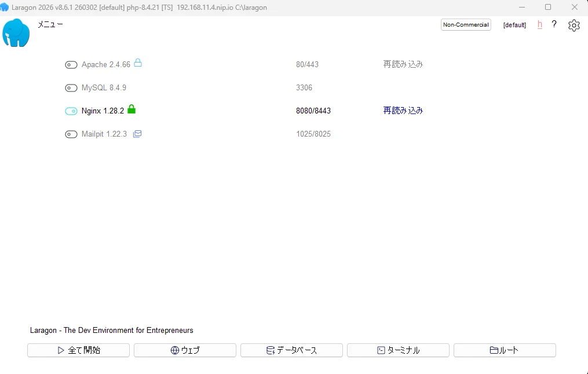Close the Laragon window
This screenshot has height=374, width=588.
coord(574,7)
